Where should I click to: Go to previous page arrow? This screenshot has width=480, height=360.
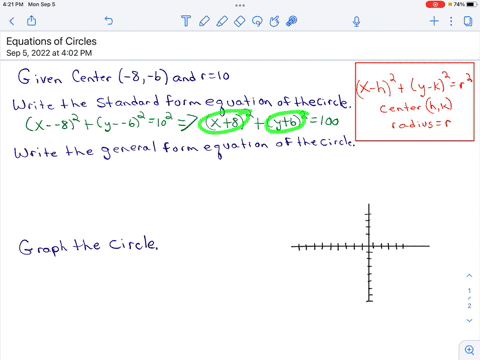pos(469,276)
